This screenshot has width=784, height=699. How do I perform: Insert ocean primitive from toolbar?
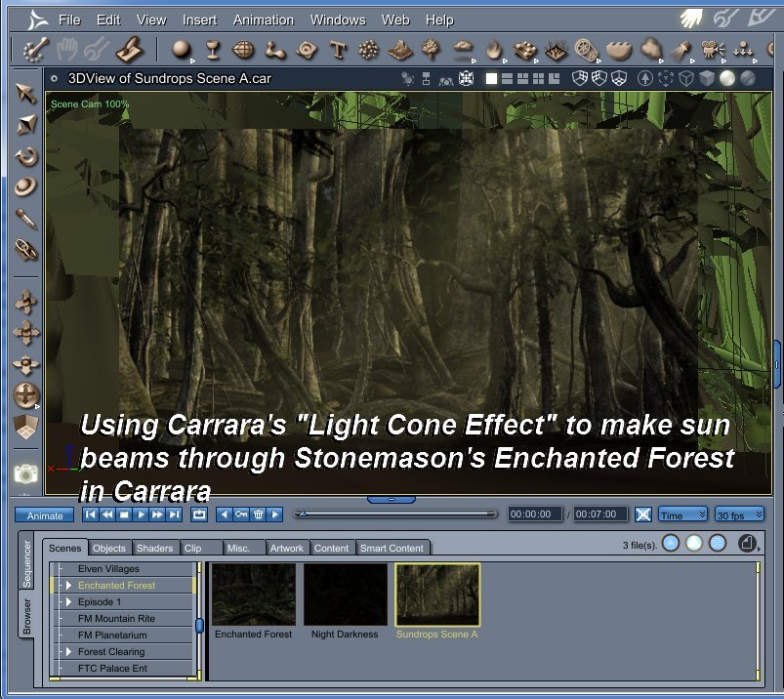(x=618, y=50)
